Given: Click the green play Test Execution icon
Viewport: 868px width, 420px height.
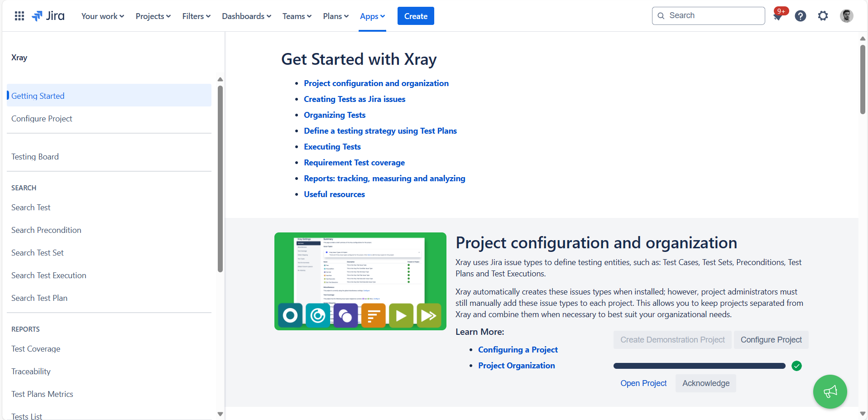Looking at the screenshot, I should (x=401, y=315).
